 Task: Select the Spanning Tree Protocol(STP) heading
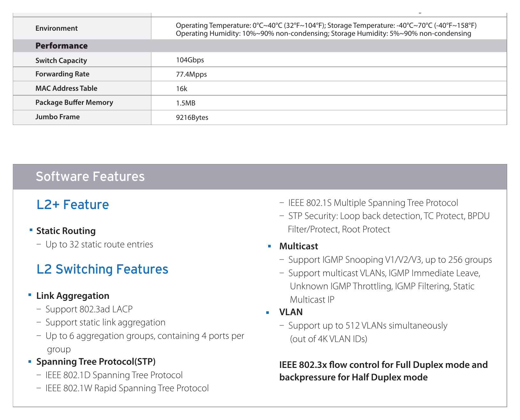point(96,362)
